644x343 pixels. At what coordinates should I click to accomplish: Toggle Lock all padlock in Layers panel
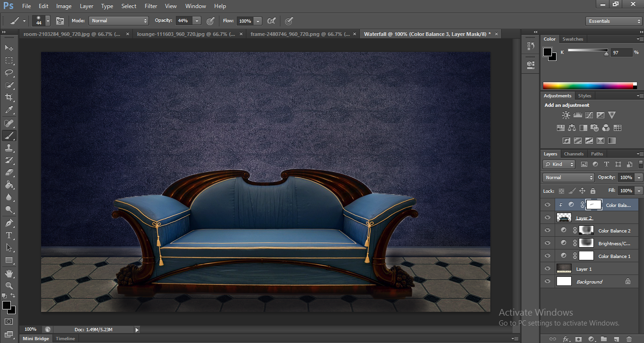593,191
